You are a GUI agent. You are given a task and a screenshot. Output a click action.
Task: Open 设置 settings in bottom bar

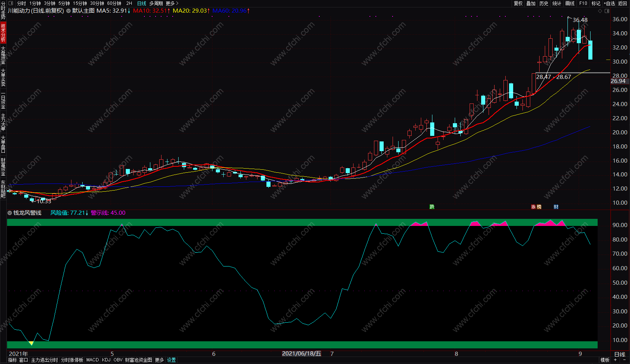point(172,360)
